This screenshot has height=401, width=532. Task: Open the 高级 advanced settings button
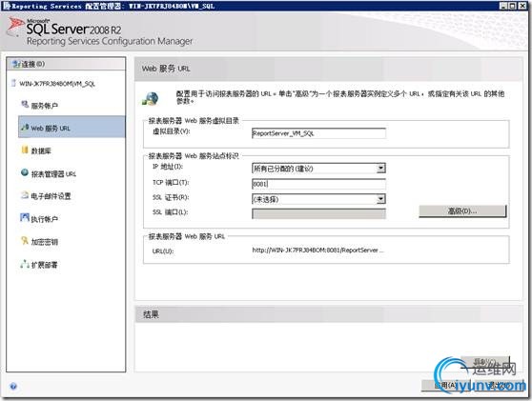point(462,211)
